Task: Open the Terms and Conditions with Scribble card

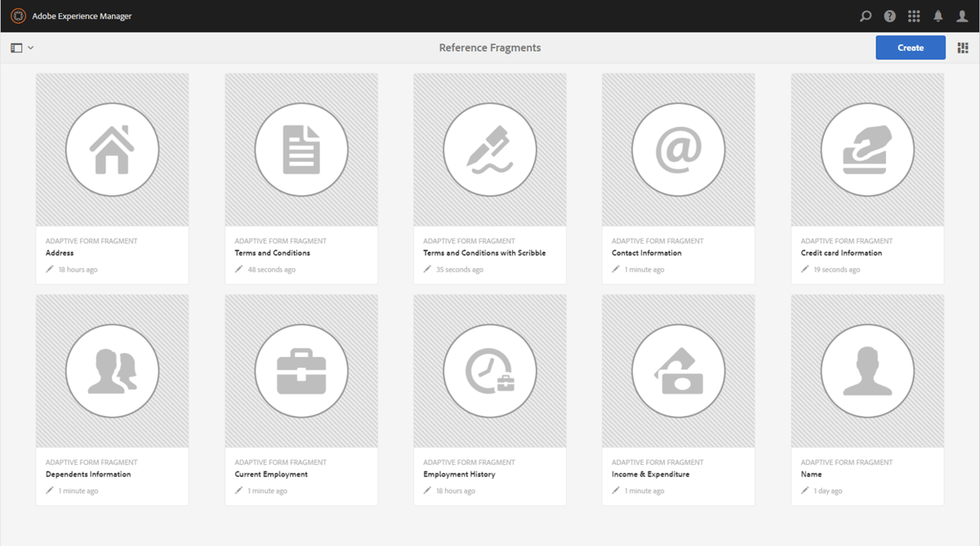Action: pos(489,150)
